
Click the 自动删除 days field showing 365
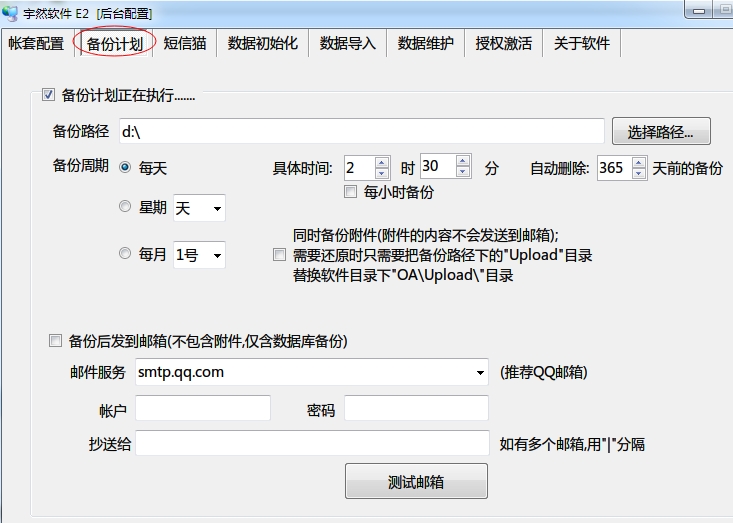pyautogui.click(x=614, y=168)
